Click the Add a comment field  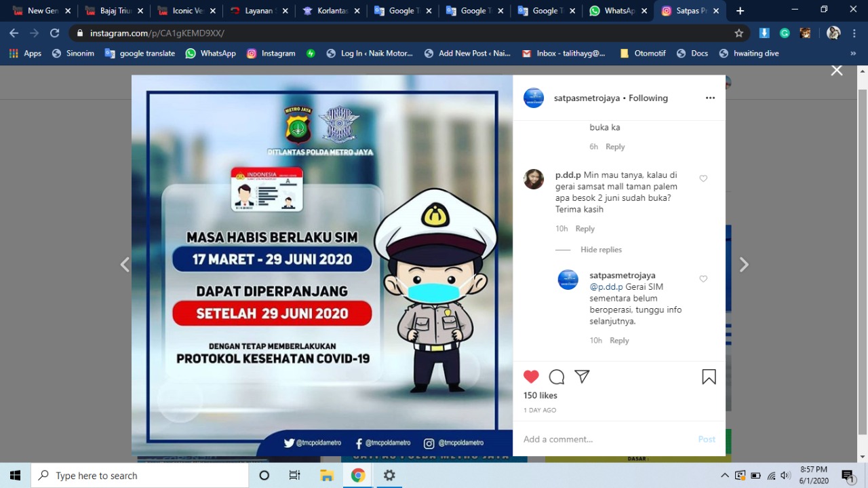604,439
